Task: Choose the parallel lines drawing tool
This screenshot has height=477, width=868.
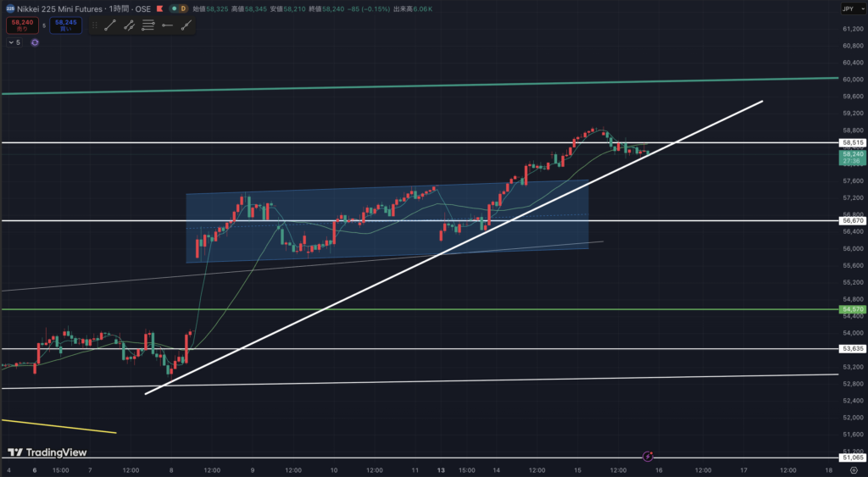Action: click(147, 25)
